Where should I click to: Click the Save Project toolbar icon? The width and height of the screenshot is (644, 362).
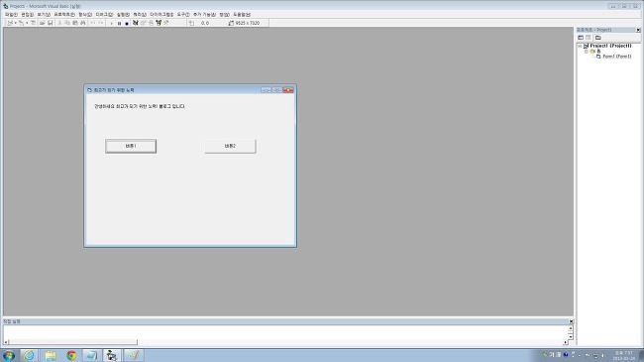coord(51,23)
